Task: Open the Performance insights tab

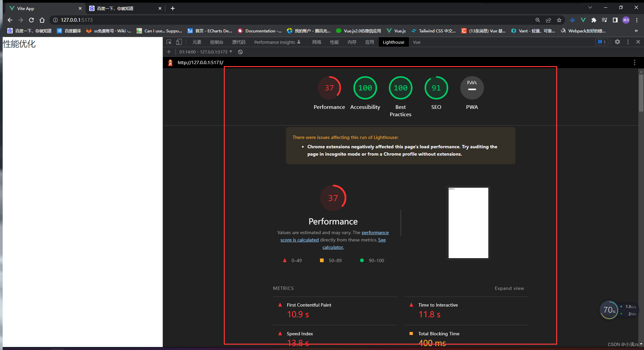Action: pos(277,42)
